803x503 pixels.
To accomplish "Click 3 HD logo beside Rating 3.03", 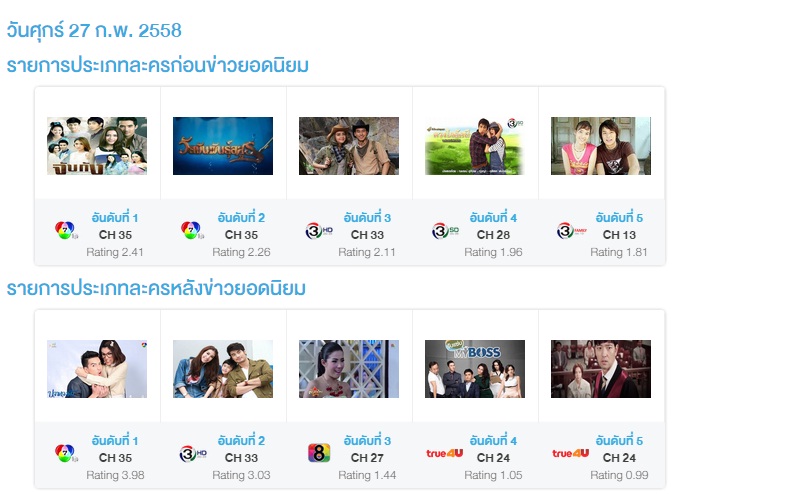I will click(193, 454).
